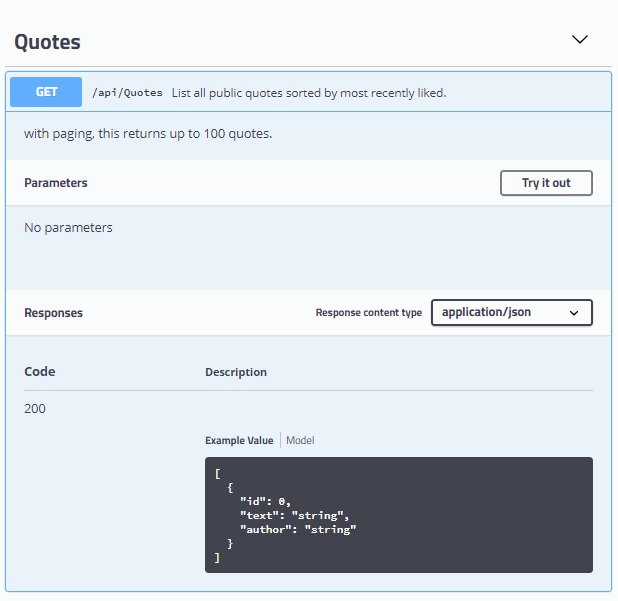The width and height of the screenshot is (618, 601).
Task: Click the Code column header
Action: point(40,372)
